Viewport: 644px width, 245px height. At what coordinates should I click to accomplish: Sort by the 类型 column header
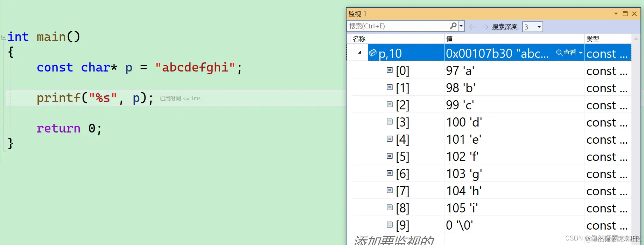point(608,39)
